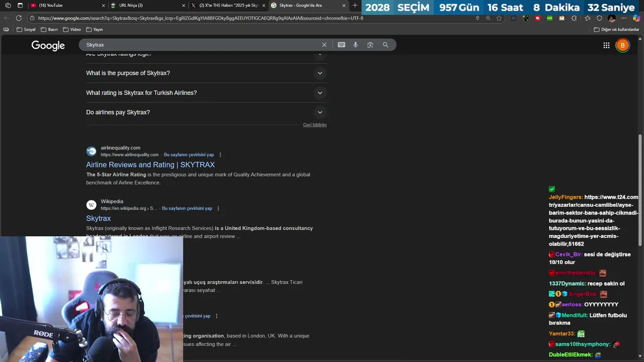
Task: Click the Wikipedia site favicon
Action: 91,205
